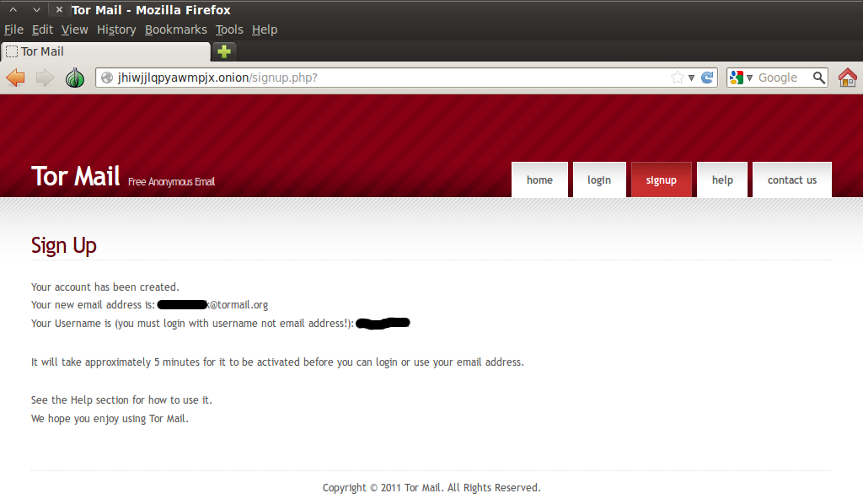Reload the page with refresh icon
863x504 pixels.
[707, 78]
